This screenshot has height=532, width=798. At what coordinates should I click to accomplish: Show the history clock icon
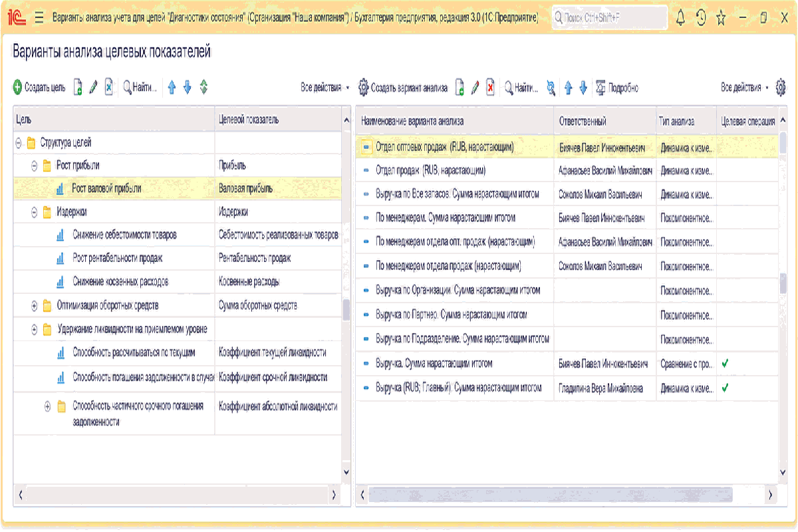tap(701, 19)
